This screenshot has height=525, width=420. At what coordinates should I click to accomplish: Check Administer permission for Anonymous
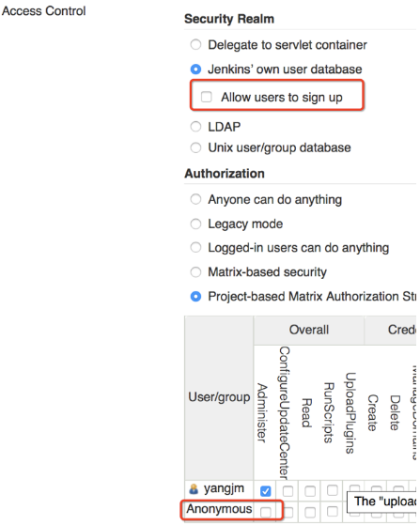[x=266, y=512]
